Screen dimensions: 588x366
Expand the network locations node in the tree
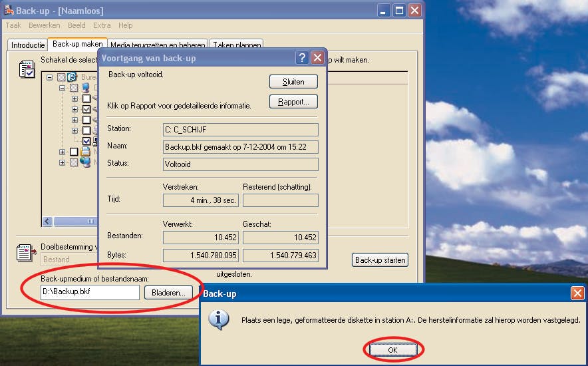(x=63, y=162)
